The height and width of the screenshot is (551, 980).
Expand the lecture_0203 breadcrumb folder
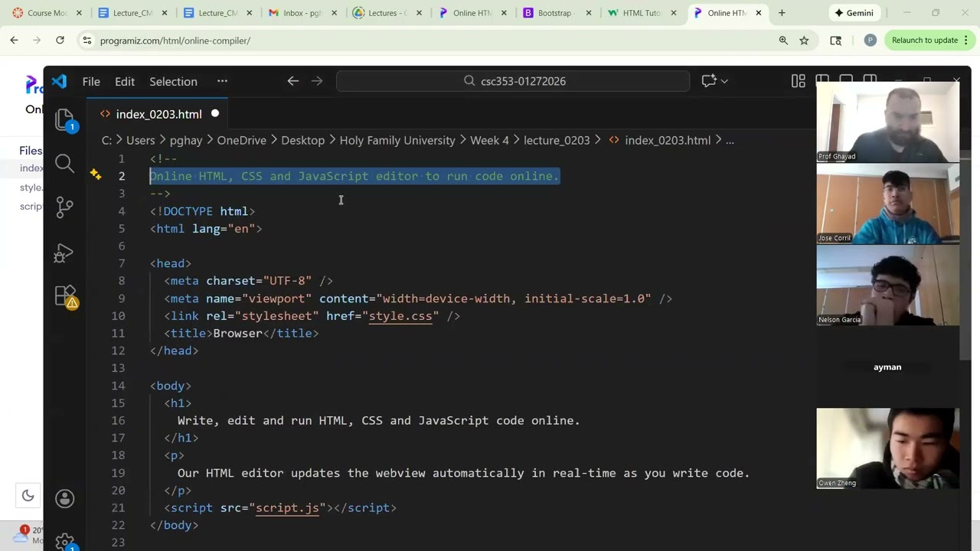tap(557, 140)
